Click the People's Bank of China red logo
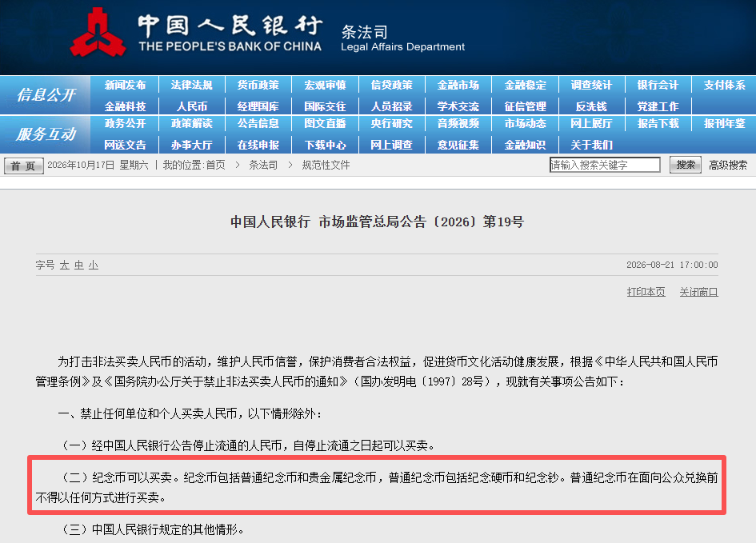Viewport: 756px width, 543px height. pyautogui.click(x=98, y=33)
